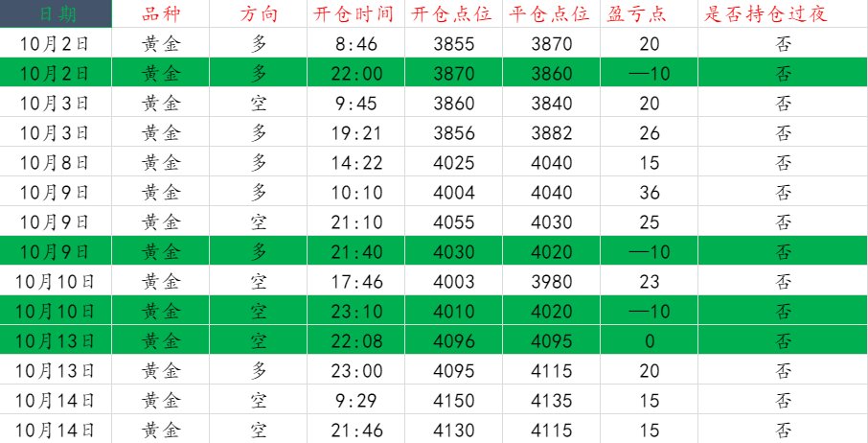
Task: Select the open price cell 3855
Action: (x=453, y=44)
